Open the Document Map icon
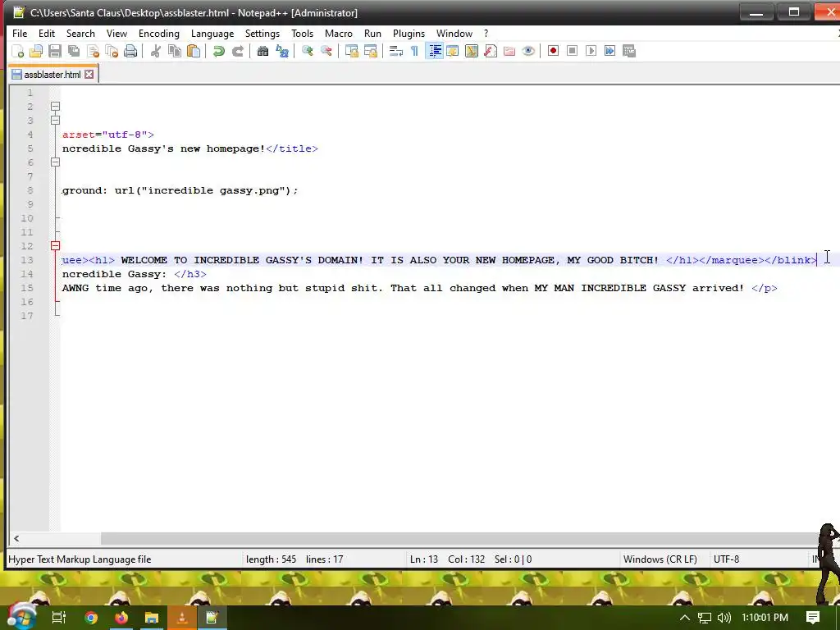This screenshot has width=840, height=630. pyautogui.click(x=472, y=51)
